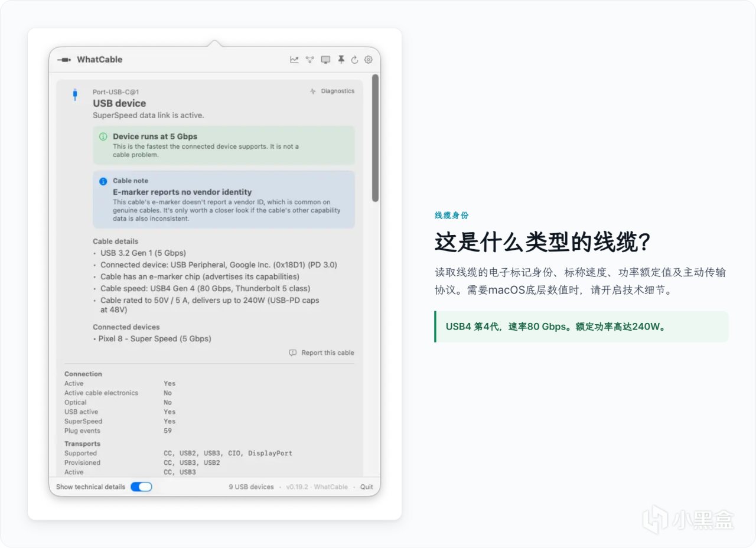Open the line chart icon in toolbar
The width and height of the screenshot is (756, 548).
[x=294, y=60]
